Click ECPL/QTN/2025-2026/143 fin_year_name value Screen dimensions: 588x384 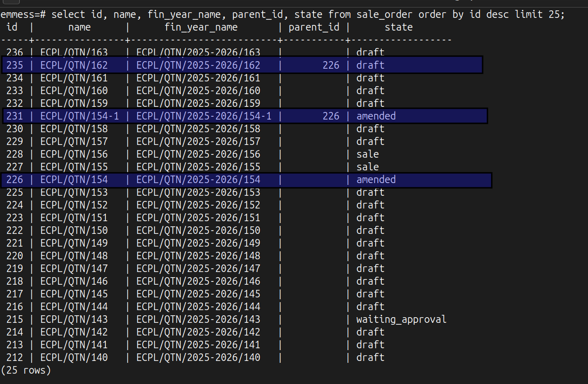pos(198,320)
